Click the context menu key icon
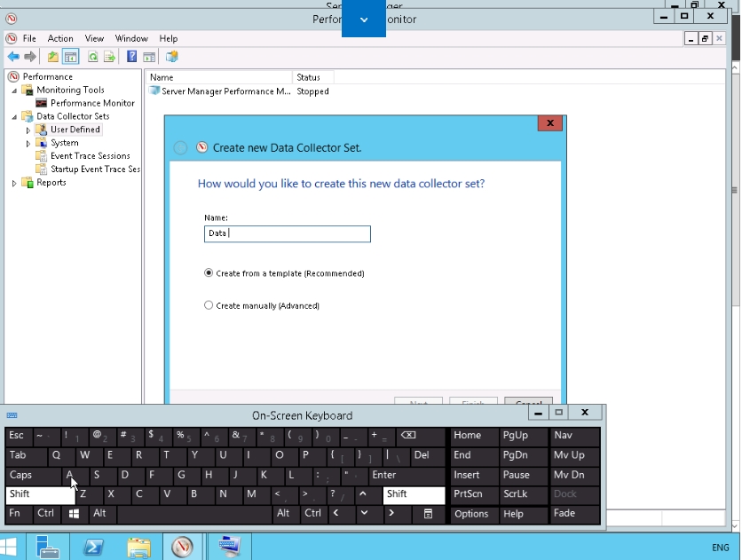Screen dimensions: 742x560 click(x=428, y=514)
